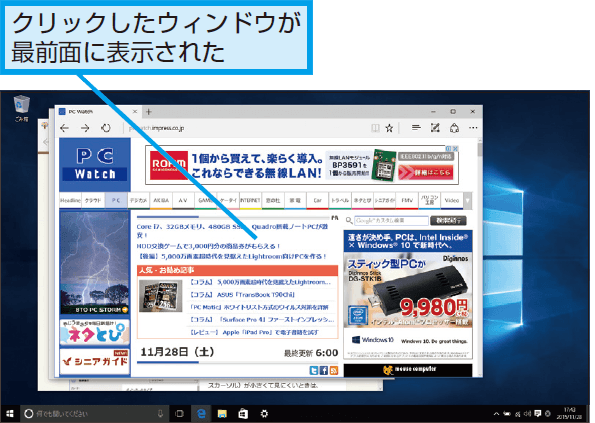Open Settings gear on the taskbar
Image resolution: width=595 pixels, height=423 pixels.
264,414
